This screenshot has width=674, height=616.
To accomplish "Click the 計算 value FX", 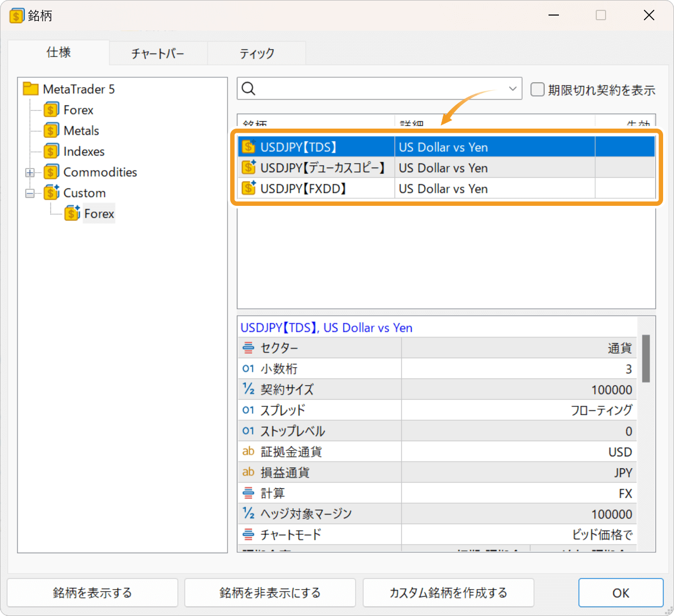I will click(x=626, y=494).
